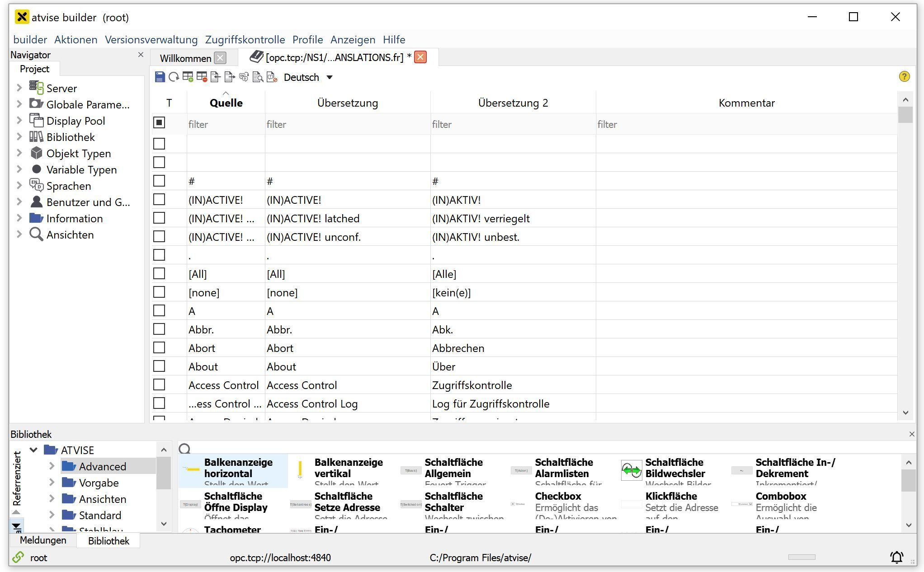Expand the Display Pool tree node
The image size is (924, 572).
19,121
